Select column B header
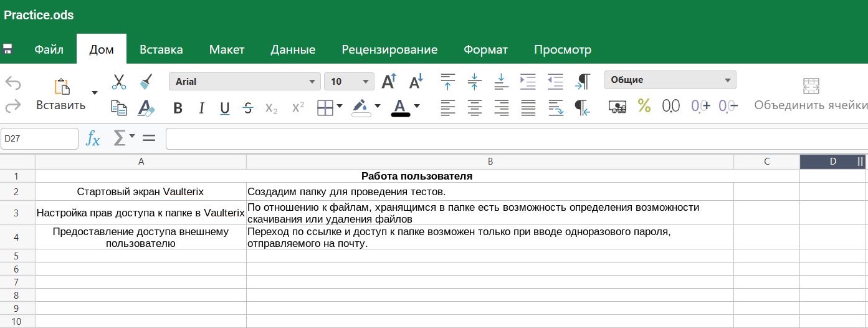 490,162
